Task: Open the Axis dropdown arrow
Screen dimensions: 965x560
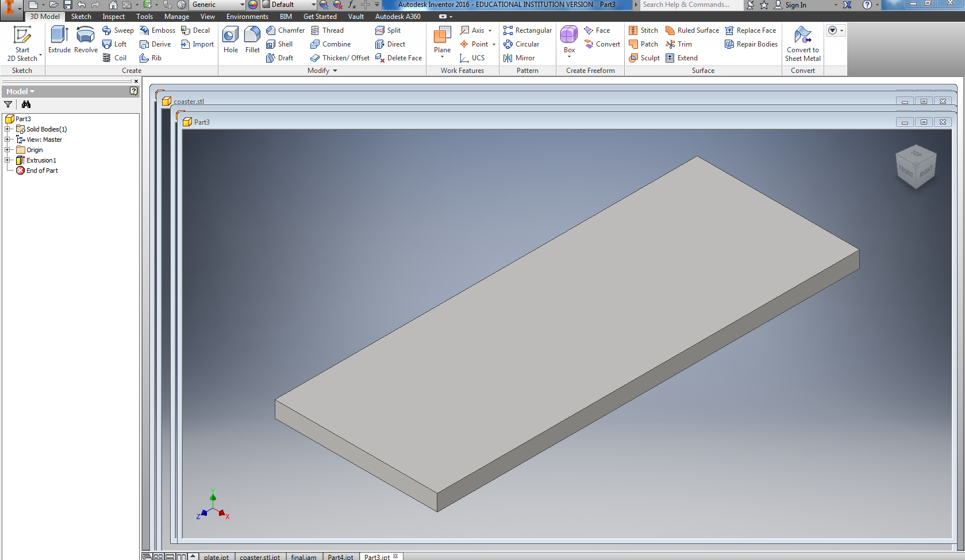Action: [490, 30]
